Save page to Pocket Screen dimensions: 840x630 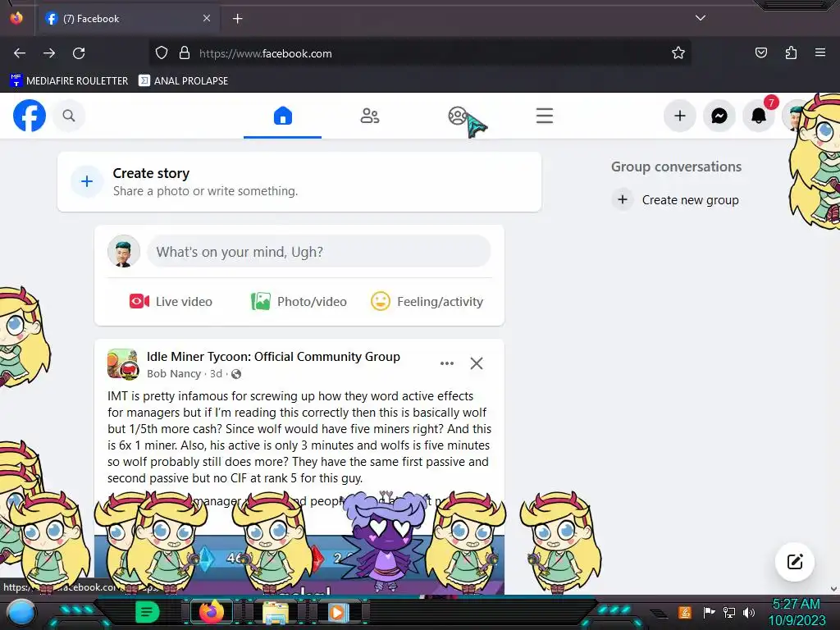coord(760,53)
